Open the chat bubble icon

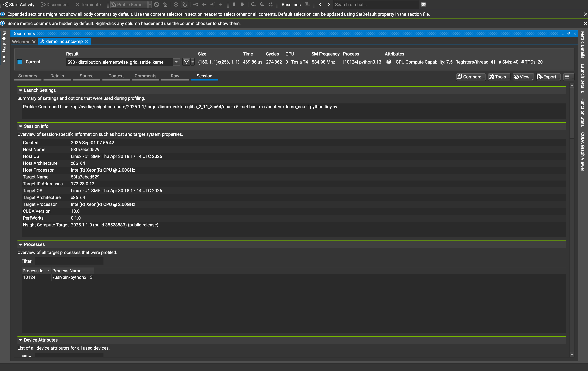click(x=423, y=4)
